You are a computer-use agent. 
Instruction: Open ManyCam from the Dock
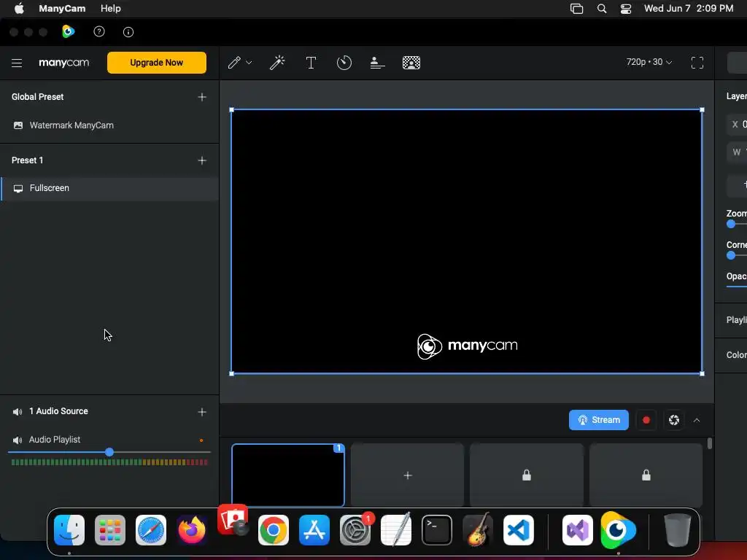pyautogui.click(x=618, y=529)
